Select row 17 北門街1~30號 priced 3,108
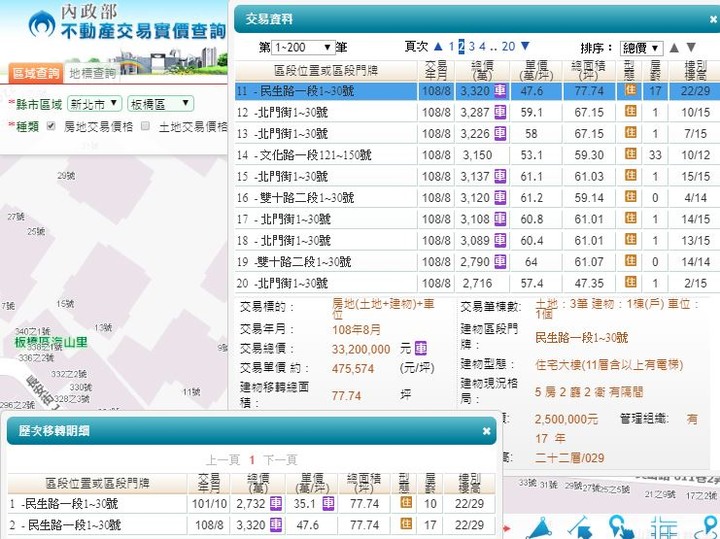720x539 pixels. 477,219
